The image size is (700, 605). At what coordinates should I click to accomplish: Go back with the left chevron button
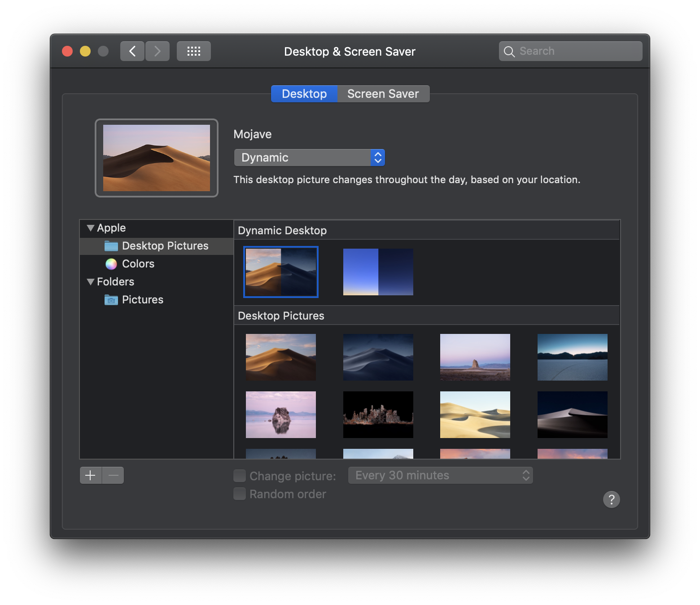pyautogui.click(x=132, y=51)
